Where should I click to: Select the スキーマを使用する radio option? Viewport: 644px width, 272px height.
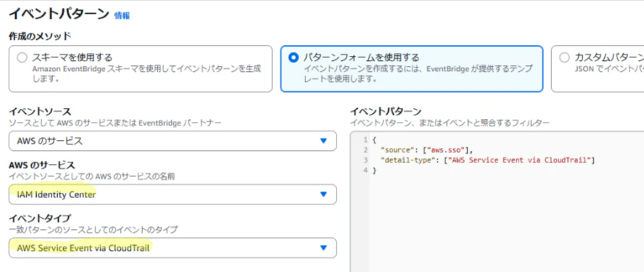tap(22, 57)
